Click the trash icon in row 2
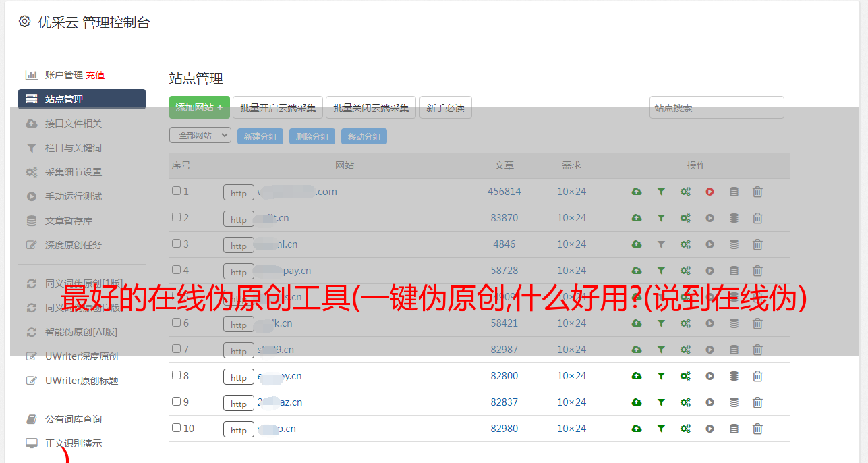 [x=757, y=218]
